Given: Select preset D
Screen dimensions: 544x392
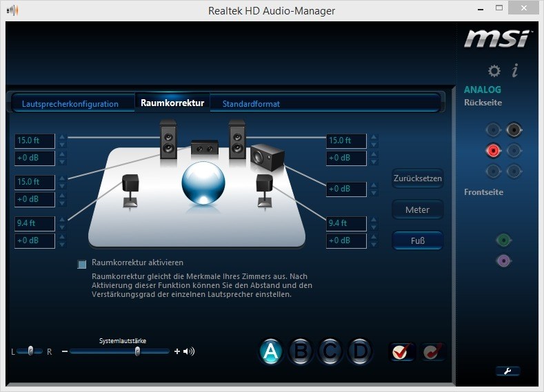Looking at the screenshot, I should tap(360, 351).
